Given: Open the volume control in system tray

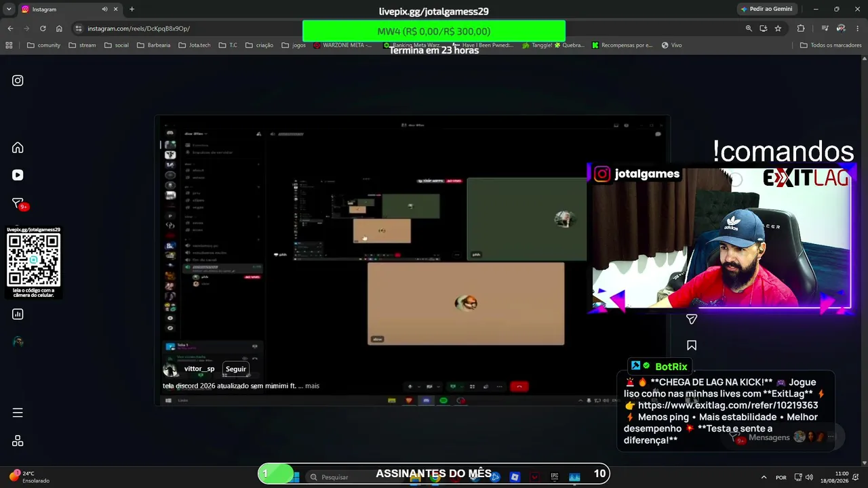Looking at the screenshot, I should 809,477.
